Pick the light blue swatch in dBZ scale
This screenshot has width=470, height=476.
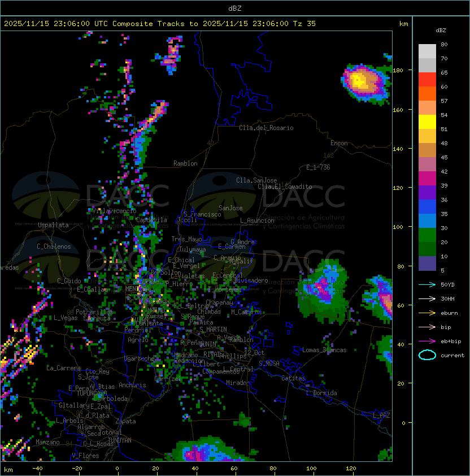427,220
